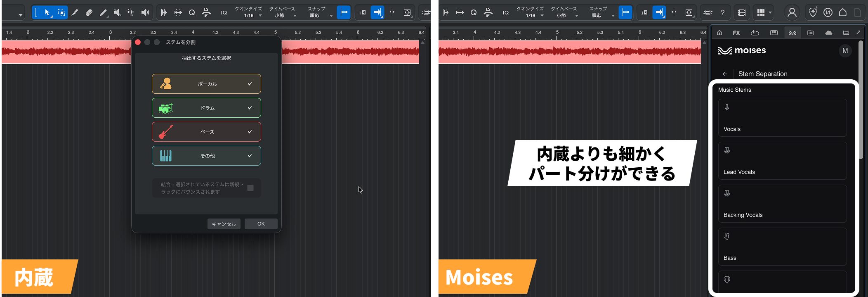This screenshot has height=297, width=868.
Task: Toggle the blue Snap button in the right toolbar
Action: [x=625, y=12]
